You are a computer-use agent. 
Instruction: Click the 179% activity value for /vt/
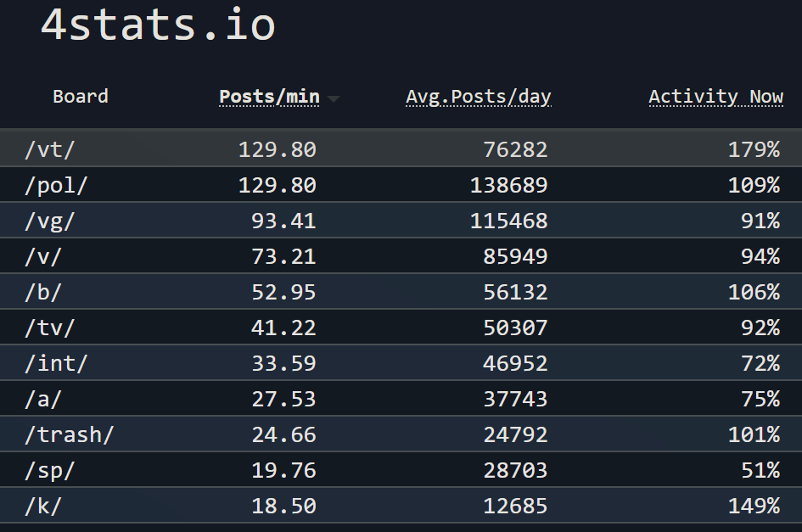coord(754,149)
